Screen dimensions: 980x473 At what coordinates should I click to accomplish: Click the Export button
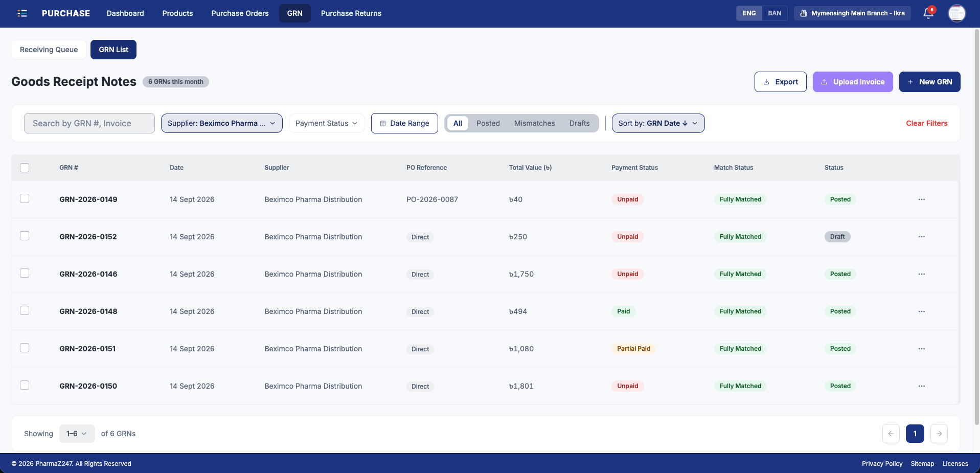pyautogui.click(x=780, y=82)
